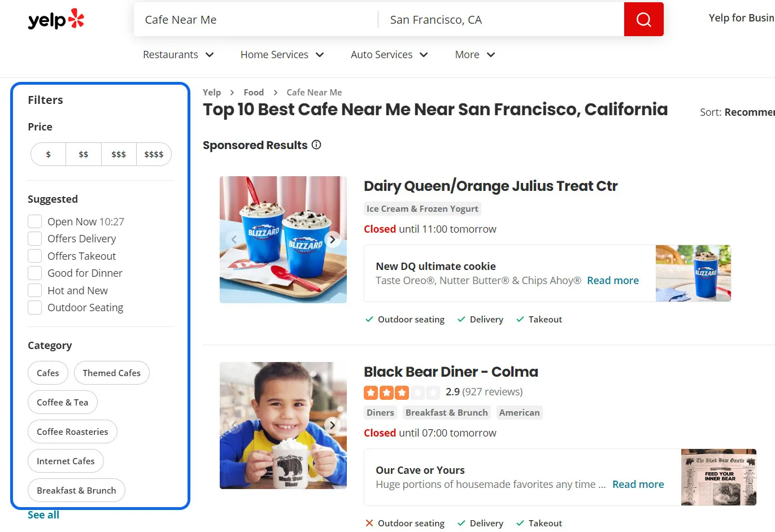The width and height of the screenshot is (775, 532).
Task: Open the Sponsored Results info icon
Action: coord(316,145)
